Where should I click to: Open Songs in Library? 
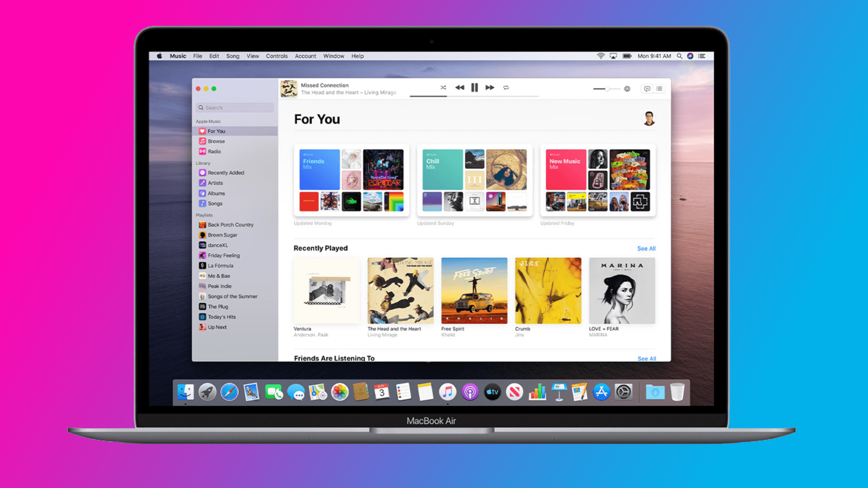tap(235, 203)
